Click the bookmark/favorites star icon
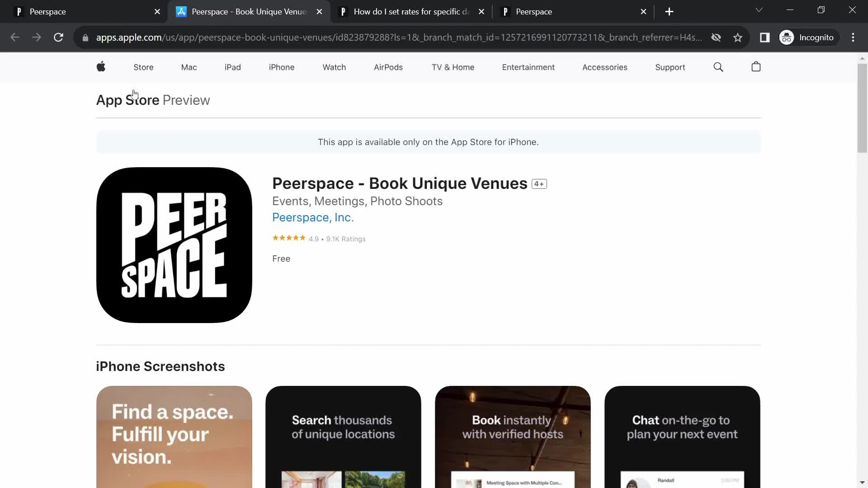 [x=738, y=37]
